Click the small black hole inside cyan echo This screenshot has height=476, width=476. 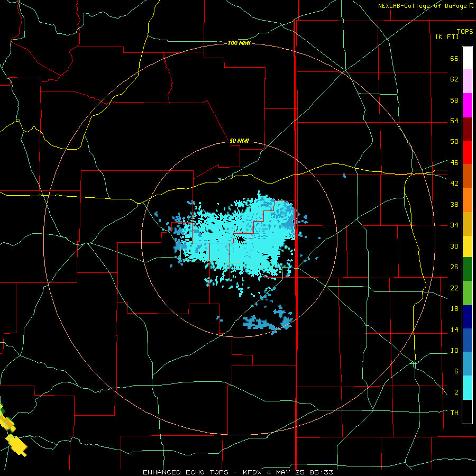[242, 240]
